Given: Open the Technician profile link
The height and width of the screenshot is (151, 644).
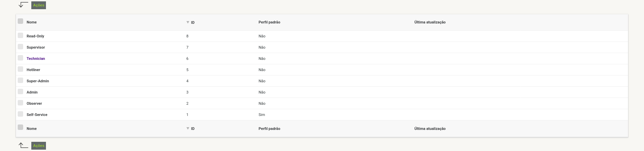Looking at the screenshot, I should (x=36, y=58).
